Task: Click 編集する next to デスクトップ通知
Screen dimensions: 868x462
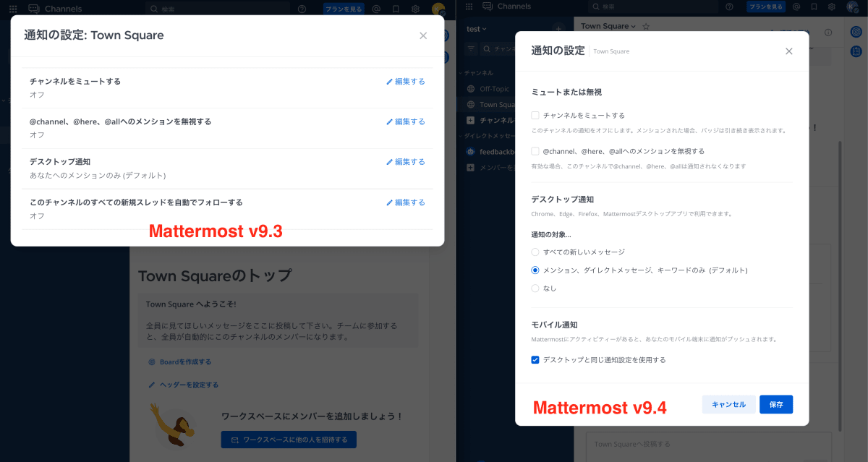Action: tap(405, 161)
